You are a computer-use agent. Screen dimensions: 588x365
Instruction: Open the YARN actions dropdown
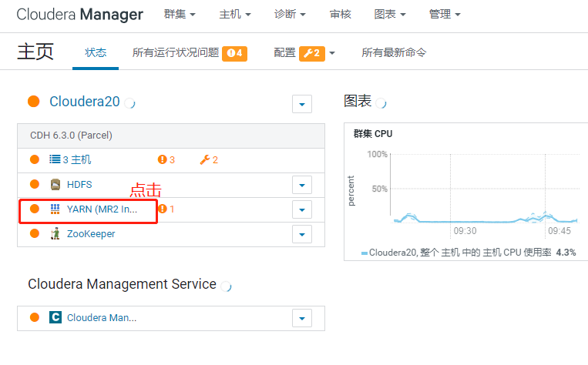(302, 210)
